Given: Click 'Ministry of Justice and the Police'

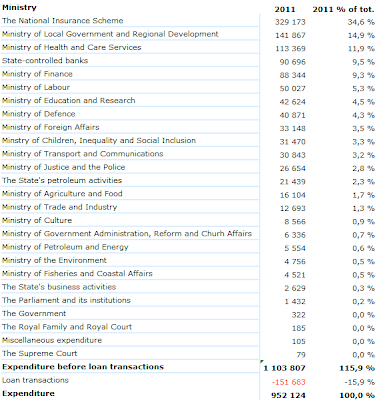Looking at the screenshot, I should coord(64,167).
